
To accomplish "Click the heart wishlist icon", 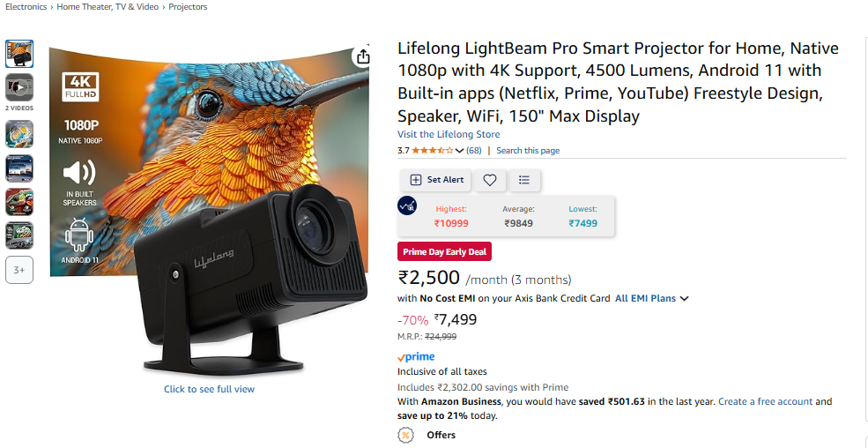I will (x=490, y=180).
